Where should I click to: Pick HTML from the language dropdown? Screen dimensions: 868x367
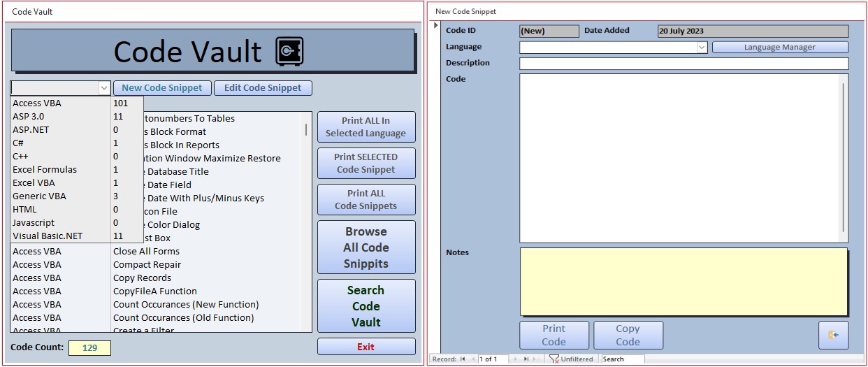pyautogui.click(x=77, y=209)
